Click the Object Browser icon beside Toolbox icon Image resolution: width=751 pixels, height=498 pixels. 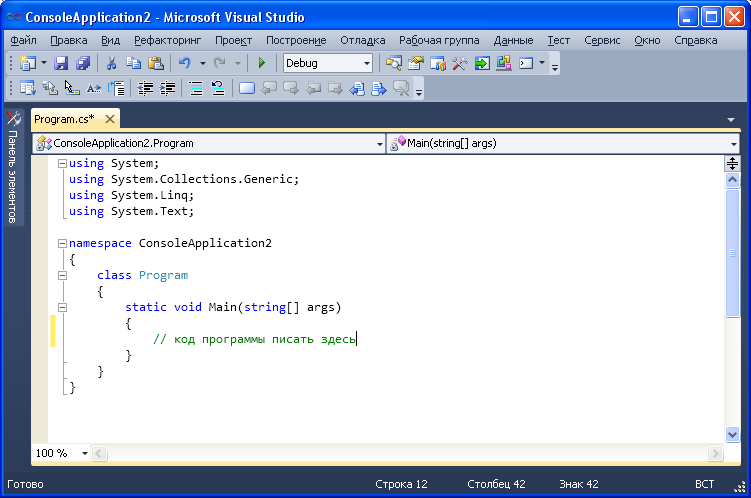coord(438,63)
